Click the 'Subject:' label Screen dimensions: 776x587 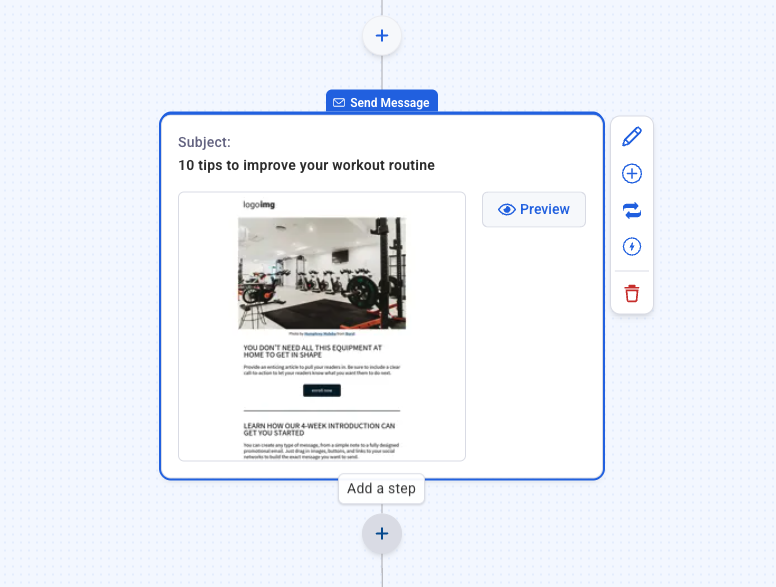[204, 142]
